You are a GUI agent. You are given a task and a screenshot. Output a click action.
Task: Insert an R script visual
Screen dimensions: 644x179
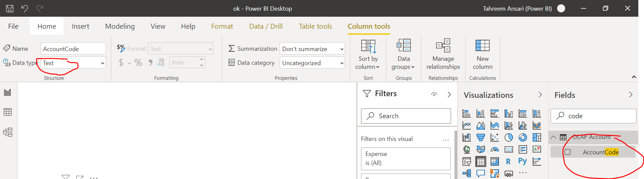point(508,162)
